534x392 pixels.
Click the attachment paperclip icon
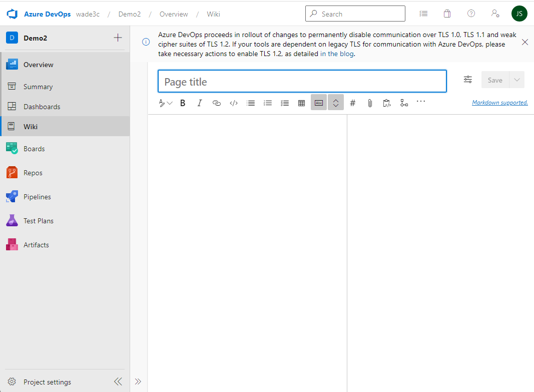point(370,103)
